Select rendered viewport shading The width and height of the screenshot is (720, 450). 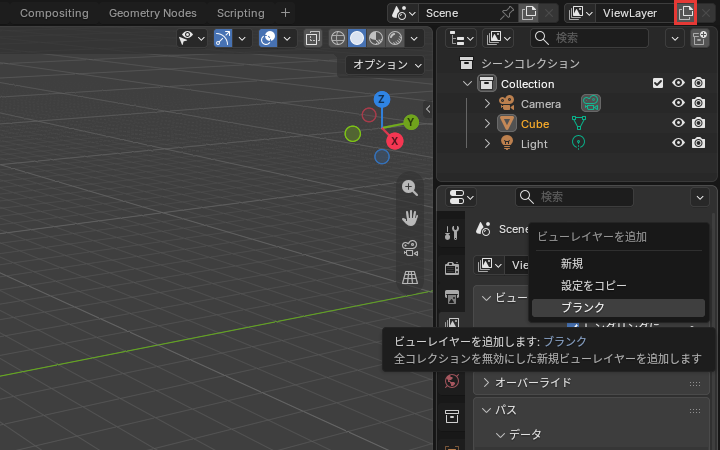pyautogui.click(x=395, y=38)
